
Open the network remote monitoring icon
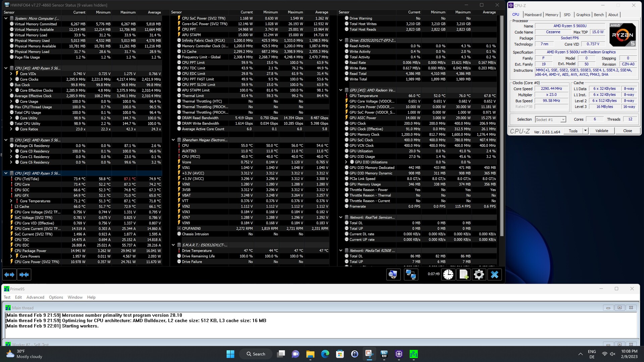point(411,275)
